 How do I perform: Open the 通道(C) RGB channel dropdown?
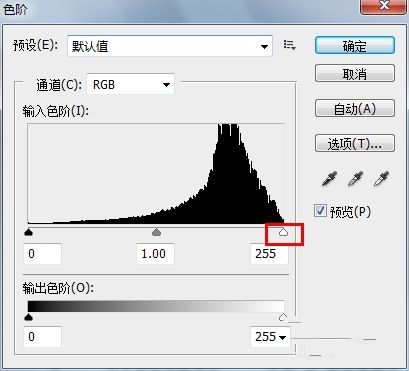click(x=130, y=84)
